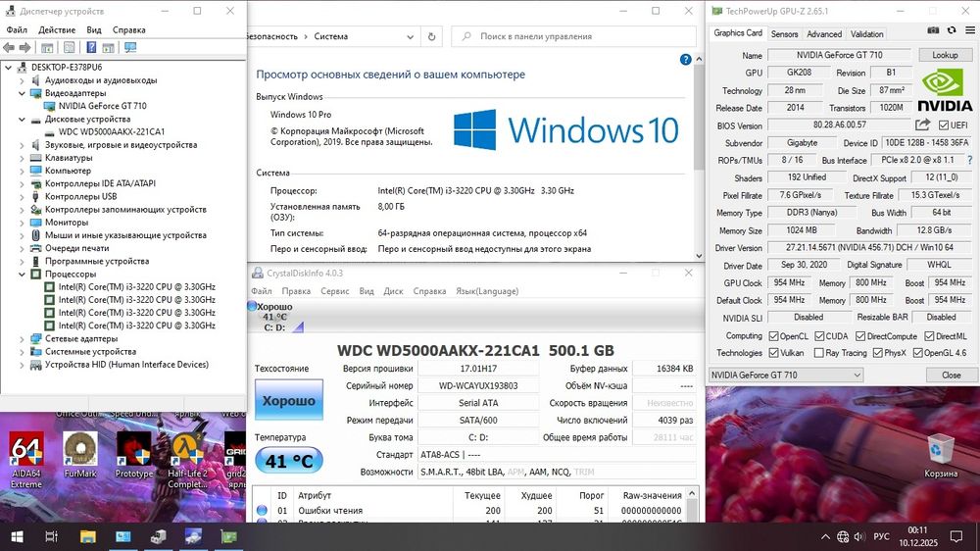Switch to the Advanced tab in GPU-Z
This screenshot has height=551, width=980.
pyautogui.click(x=824, y=33)
